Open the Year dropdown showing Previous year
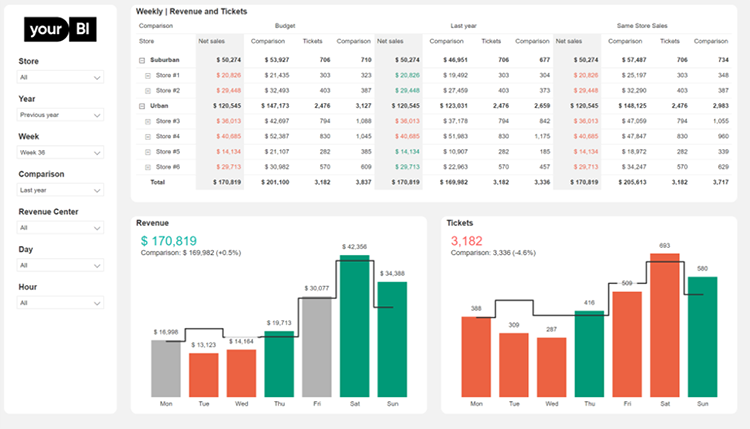750x429 pixels. point(61,116)
